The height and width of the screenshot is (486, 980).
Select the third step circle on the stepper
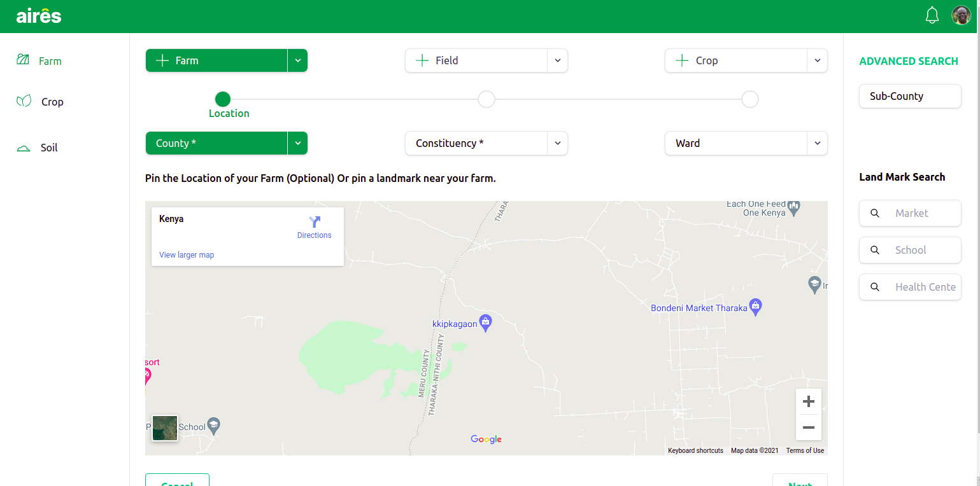click(x=749, y=99)
